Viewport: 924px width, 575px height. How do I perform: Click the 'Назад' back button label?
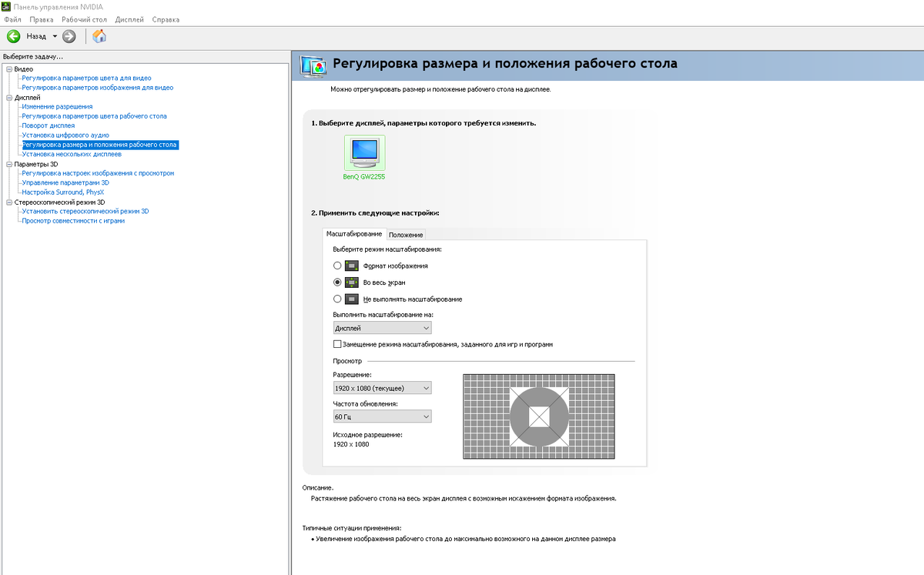pyautogui.click(x=36, y=36)
